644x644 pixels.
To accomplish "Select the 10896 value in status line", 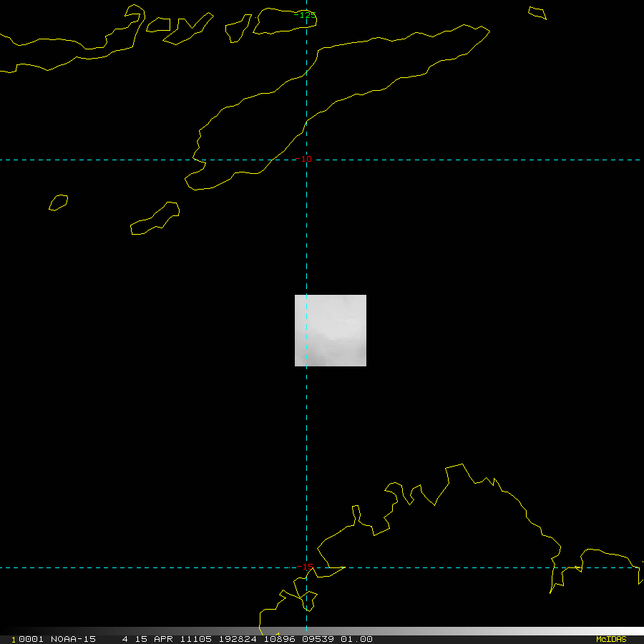I will [x=275, y=639].
